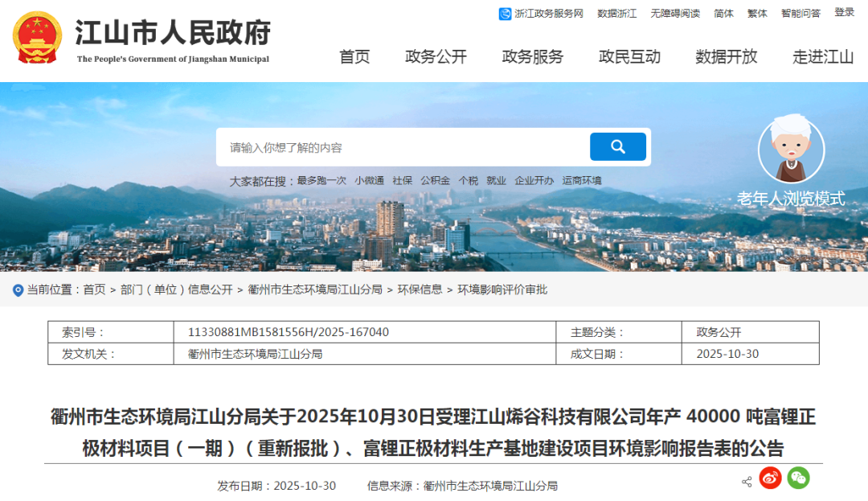Open 环保信息 in the breadcrumb
The width and height of the screenshot is (868, 501).
coord(420,290)
